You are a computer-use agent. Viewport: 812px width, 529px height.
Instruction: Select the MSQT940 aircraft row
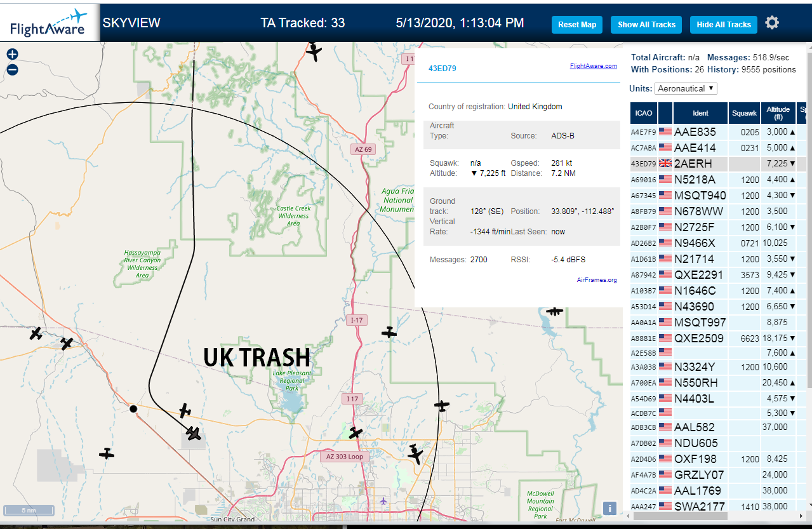click(718, 196)
